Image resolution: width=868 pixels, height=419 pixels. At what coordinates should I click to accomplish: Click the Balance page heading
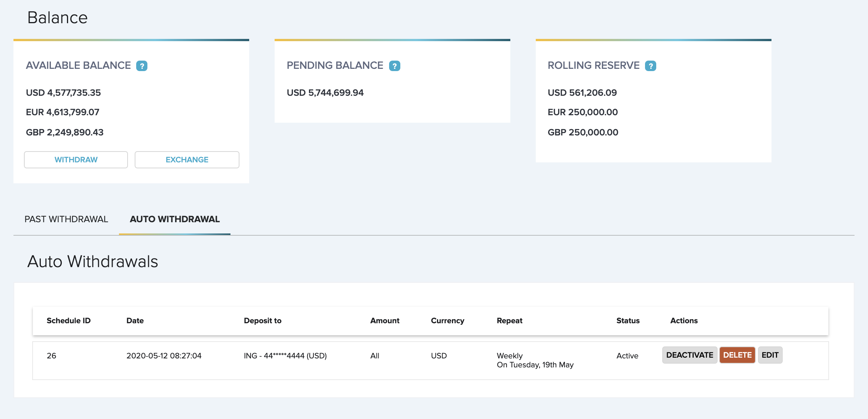(x=58, y=18)
